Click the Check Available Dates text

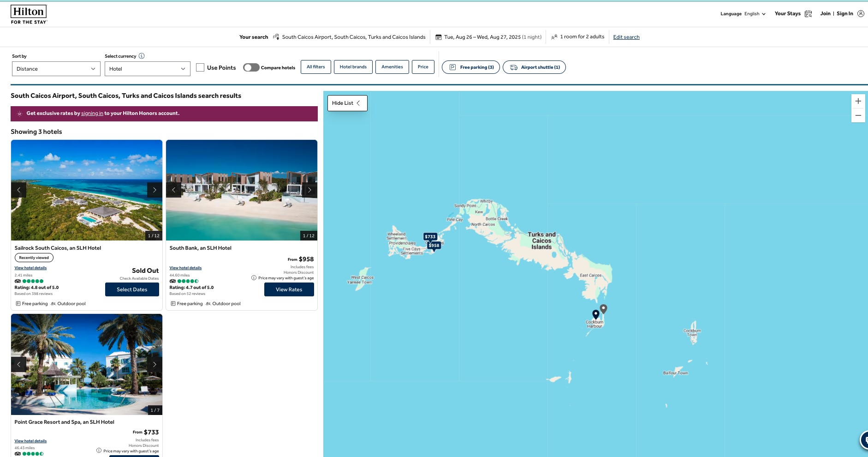139,278
